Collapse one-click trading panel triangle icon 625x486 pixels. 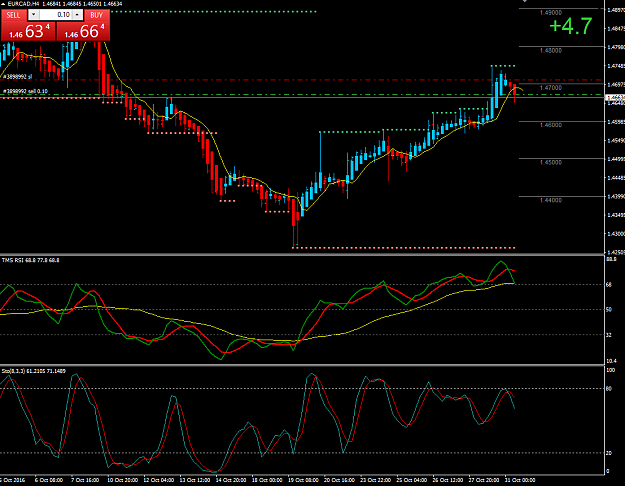click(3, 4)
